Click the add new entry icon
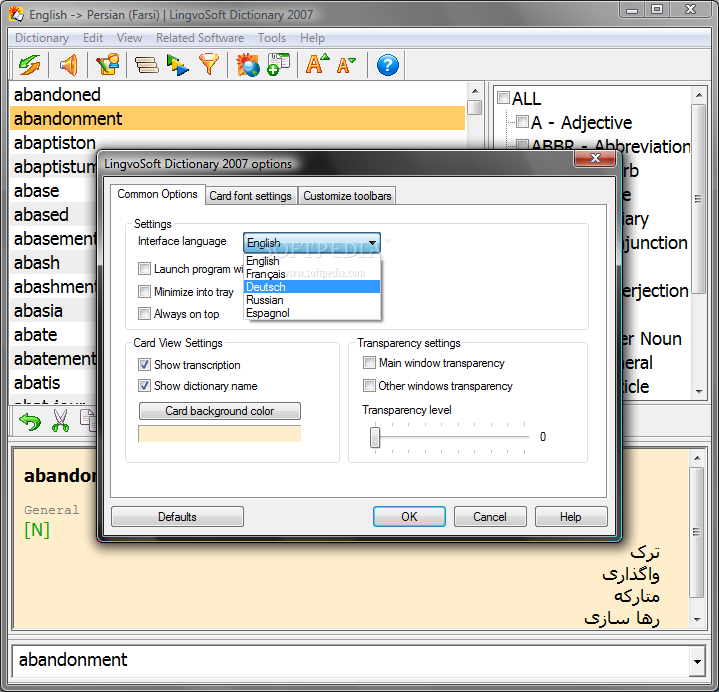Screen dimensions: 719x692 (278, 65)
